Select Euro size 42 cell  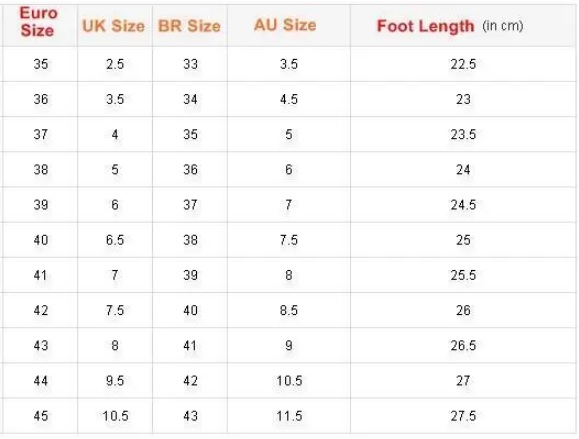click(41, 311)
